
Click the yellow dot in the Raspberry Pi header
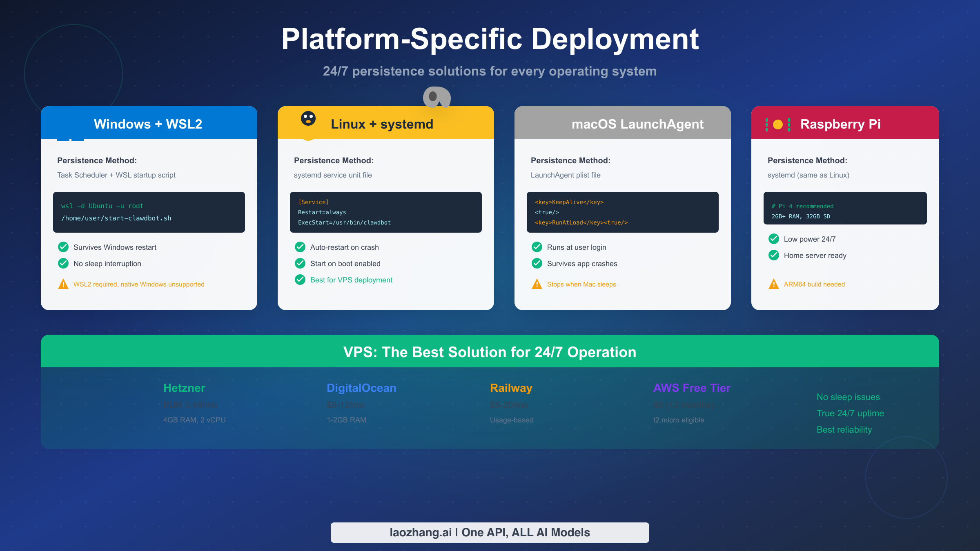pos(777,124)
